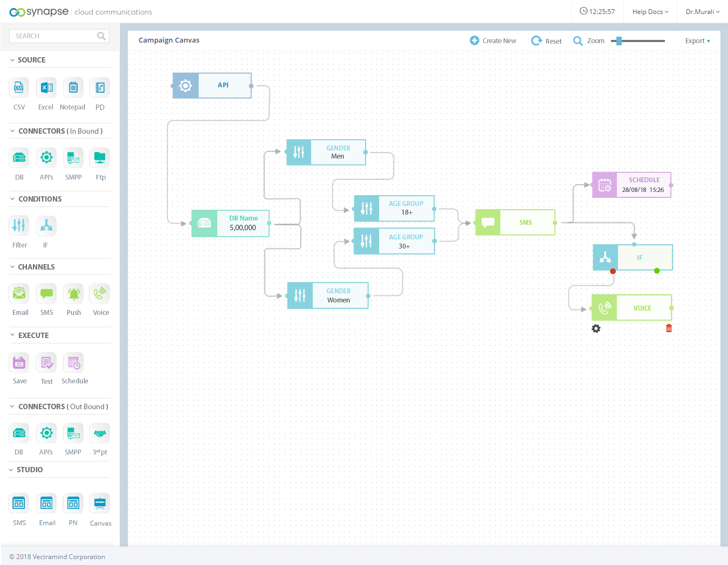
Task: Open the Canvas studio icon
Action: coord(100,504)
